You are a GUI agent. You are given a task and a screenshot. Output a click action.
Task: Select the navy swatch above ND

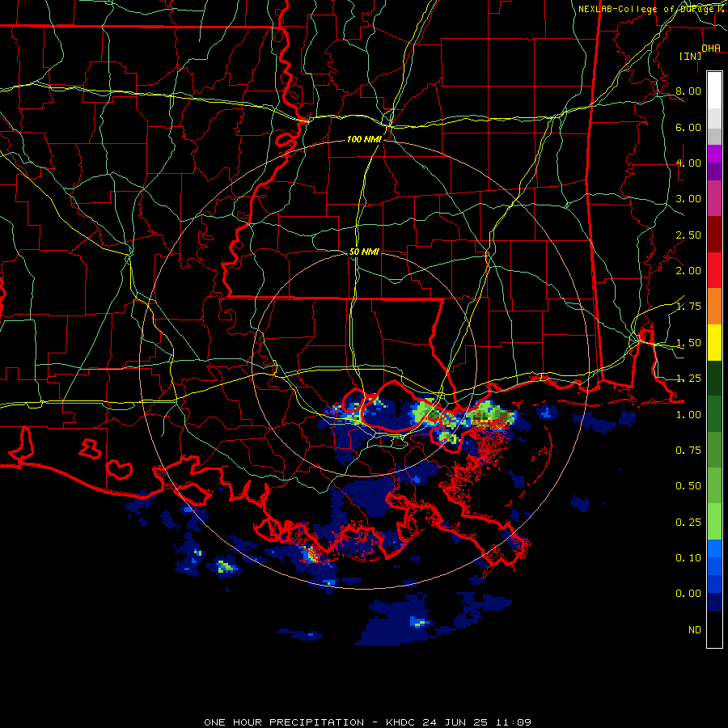point(714,602)
